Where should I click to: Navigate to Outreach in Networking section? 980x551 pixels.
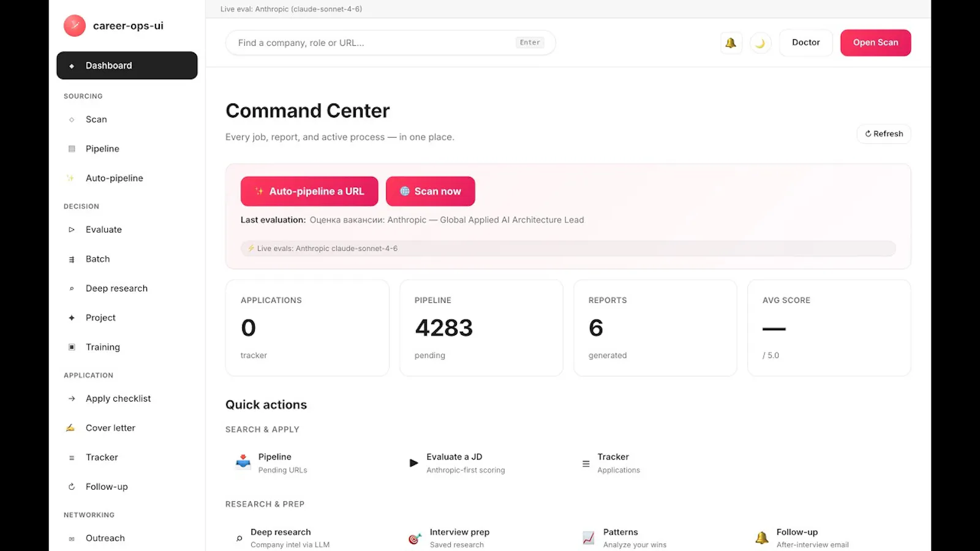pyautogui.click(x=127, y=538)
